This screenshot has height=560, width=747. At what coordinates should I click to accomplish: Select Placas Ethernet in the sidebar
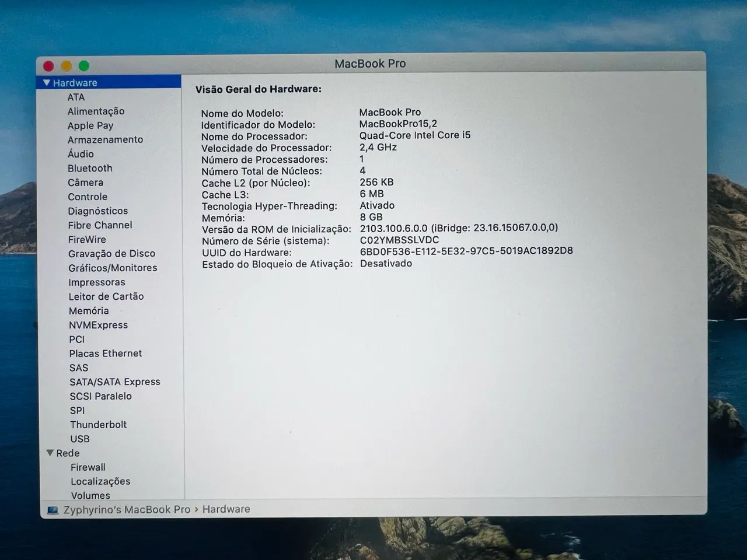tap(105, 353)
